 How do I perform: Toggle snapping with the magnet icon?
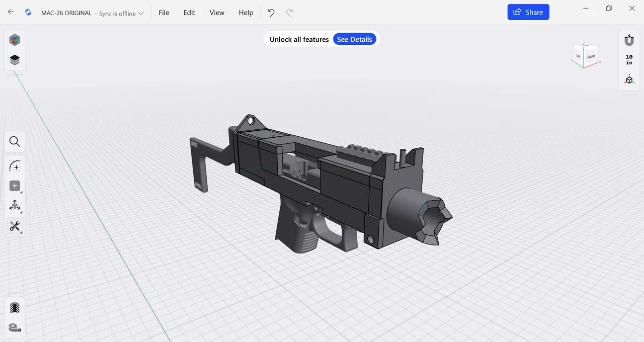[x=629, y=40]
